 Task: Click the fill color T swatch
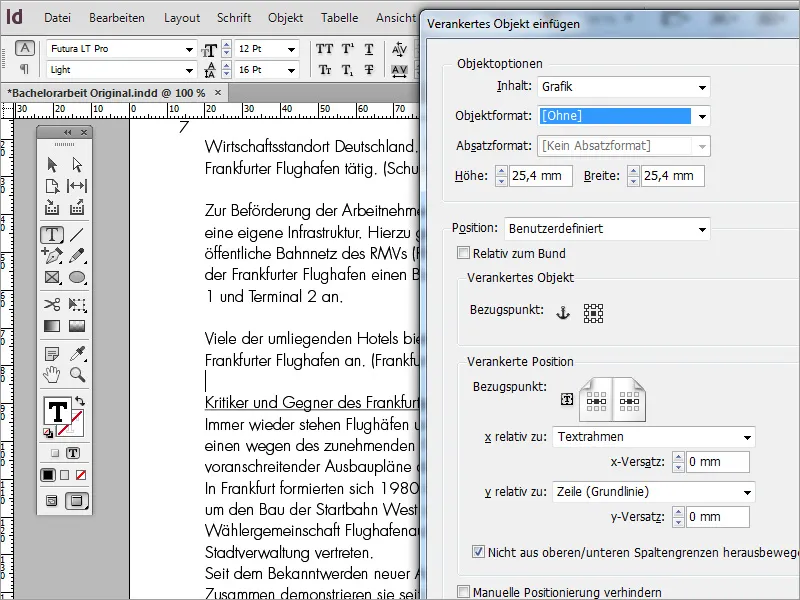tap(57, 411)
